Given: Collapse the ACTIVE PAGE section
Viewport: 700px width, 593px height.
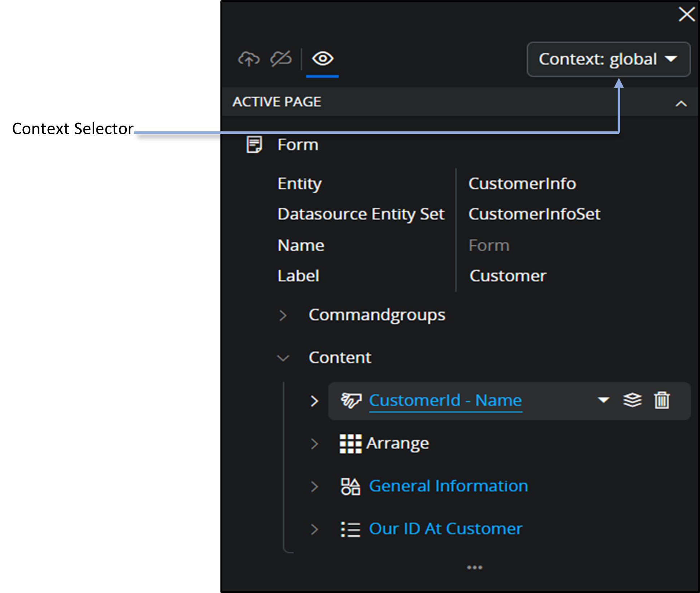Looking at the screenshot, I should tap(681, 104).
